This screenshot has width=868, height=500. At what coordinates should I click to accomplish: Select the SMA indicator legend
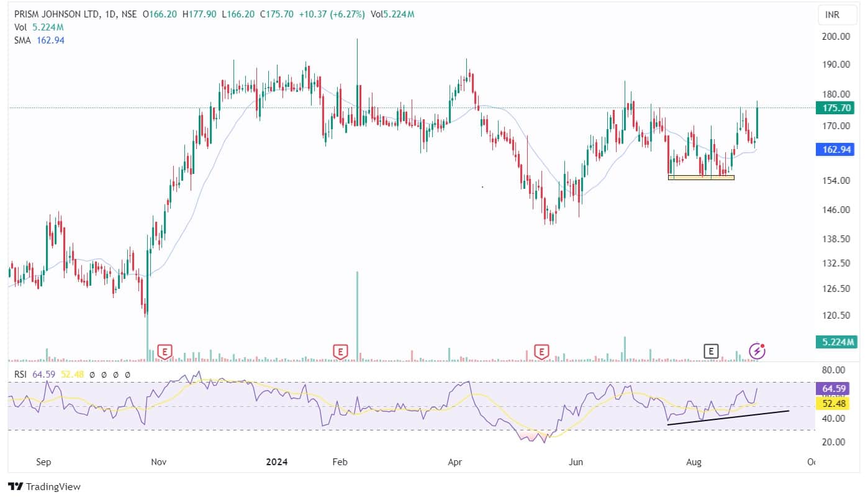coord(22,40)
